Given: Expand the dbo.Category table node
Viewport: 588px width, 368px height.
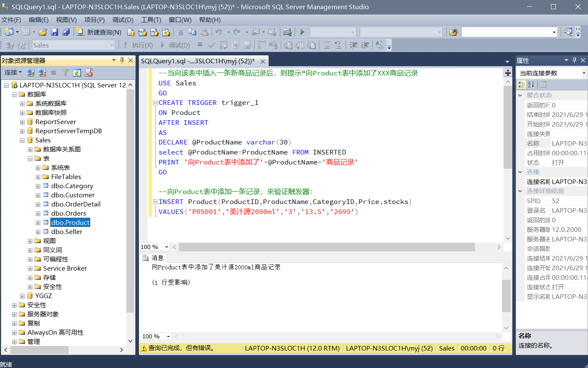Looking at the screenshot, I should 38,186.
